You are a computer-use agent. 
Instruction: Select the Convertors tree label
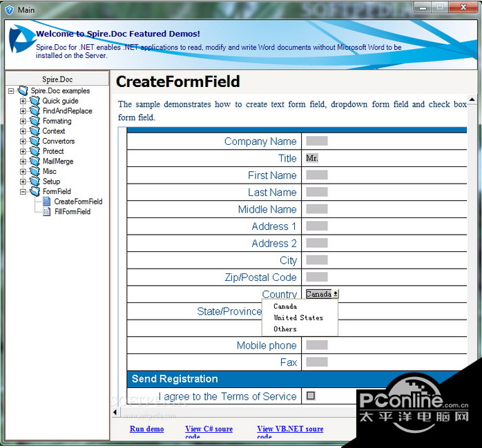(x=59, y=141)
